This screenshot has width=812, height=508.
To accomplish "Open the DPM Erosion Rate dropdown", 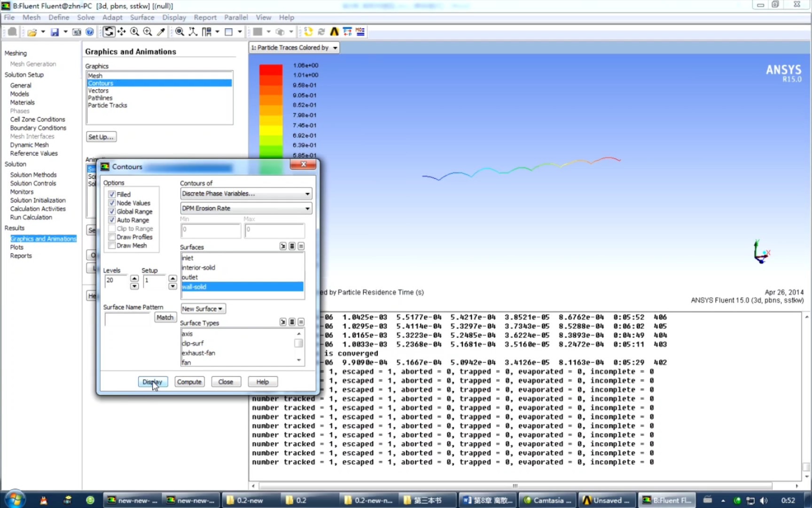I will click(246, 208).
